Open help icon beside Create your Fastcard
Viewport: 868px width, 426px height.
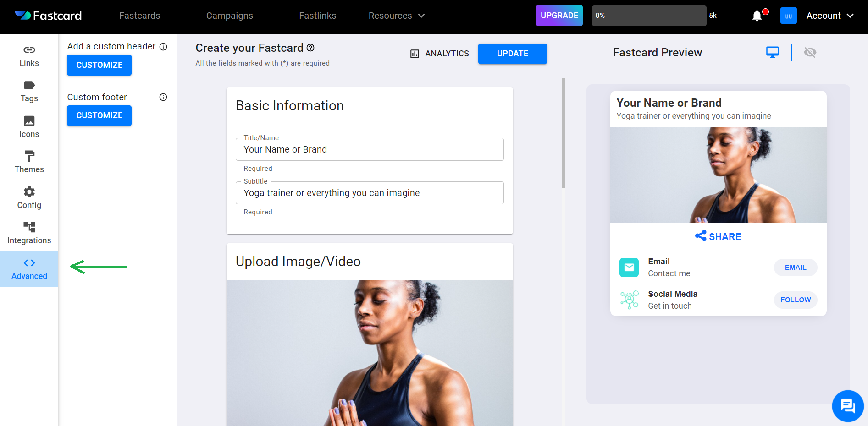[310, 48]
